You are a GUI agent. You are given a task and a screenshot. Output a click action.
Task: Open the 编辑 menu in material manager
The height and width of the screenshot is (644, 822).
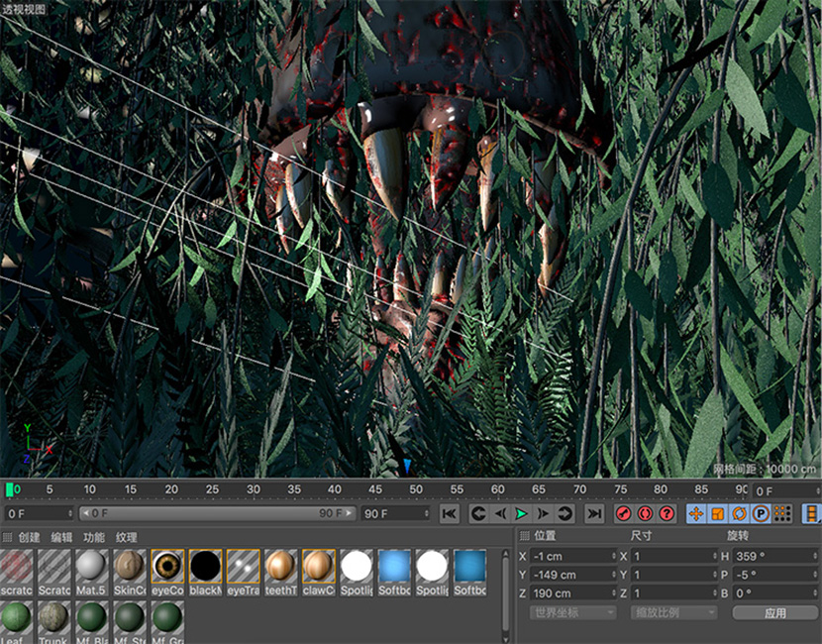point(61,537)
